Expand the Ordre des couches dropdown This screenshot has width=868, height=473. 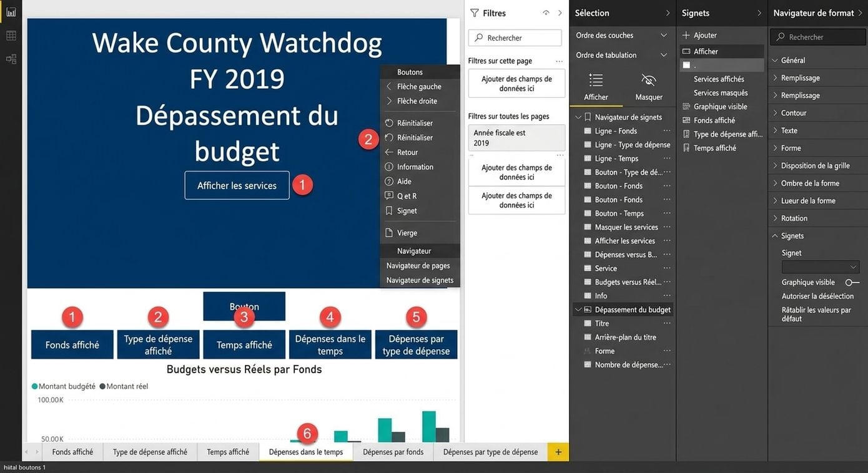664,36
